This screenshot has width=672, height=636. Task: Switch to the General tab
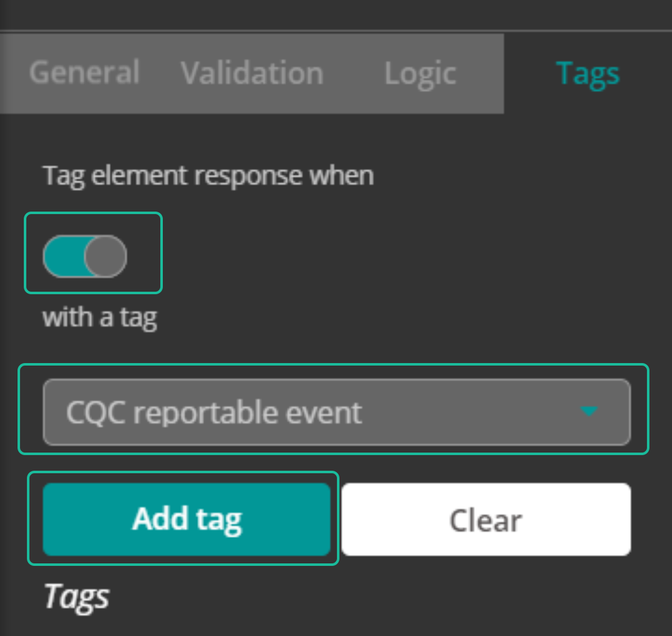pos(85,73)
